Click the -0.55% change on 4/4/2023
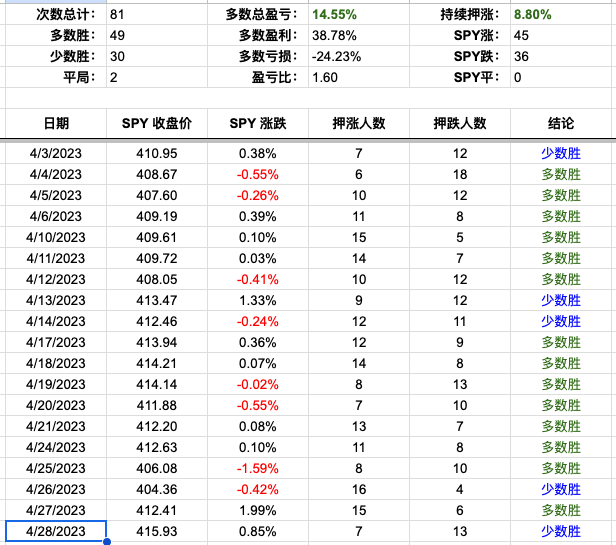Image resolution: width=616 pixels, height=545 pixels. tap(258, 174)
